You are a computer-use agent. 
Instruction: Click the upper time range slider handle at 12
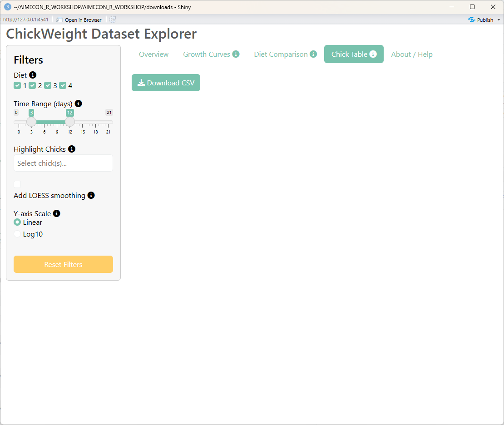click(x=70, y=122)
